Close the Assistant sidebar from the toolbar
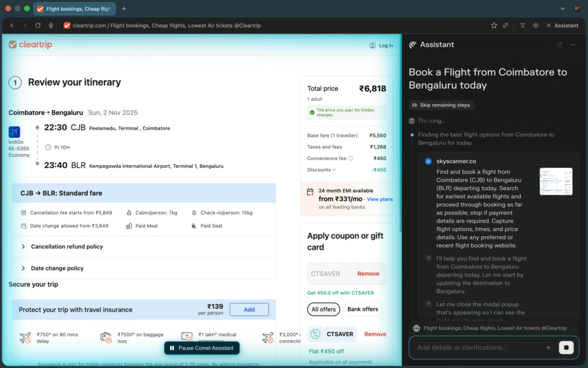Image resolution: width=588 pixels, height=368 pixels. pos(562,25)
